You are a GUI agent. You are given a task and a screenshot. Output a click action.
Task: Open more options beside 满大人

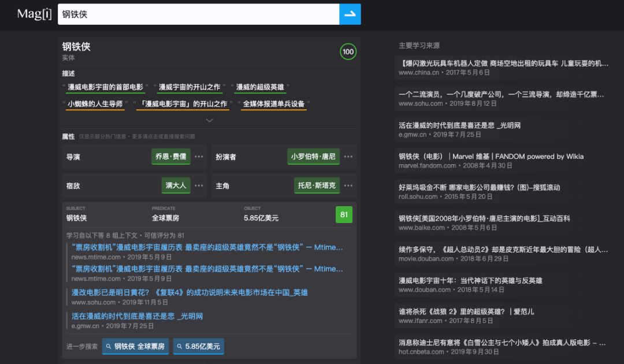(199, 185)
